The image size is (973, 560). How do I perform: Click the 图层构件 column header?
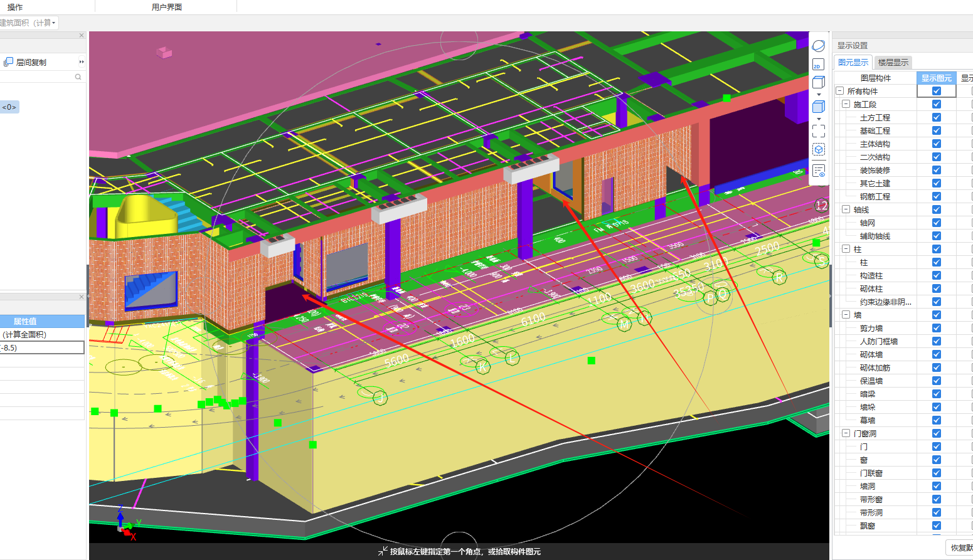click(x=875, y=78)
